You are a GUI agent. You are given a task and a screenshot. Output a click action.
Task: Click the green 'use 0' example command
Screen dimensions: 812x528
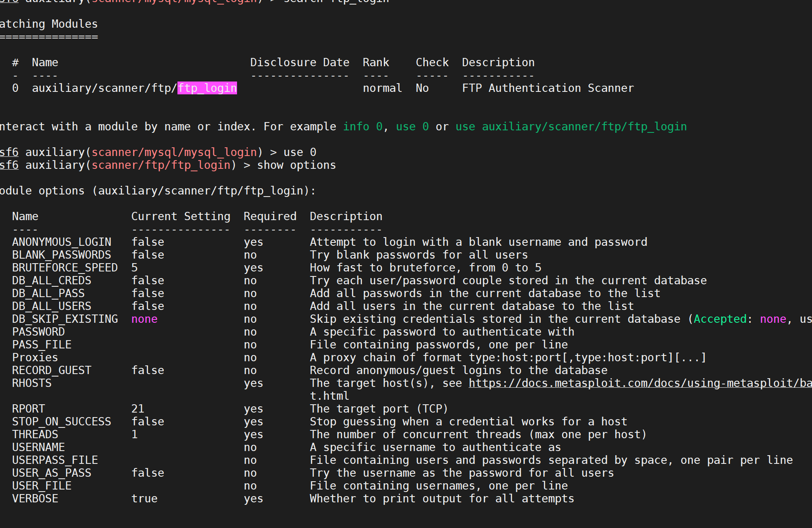(412, 127)
